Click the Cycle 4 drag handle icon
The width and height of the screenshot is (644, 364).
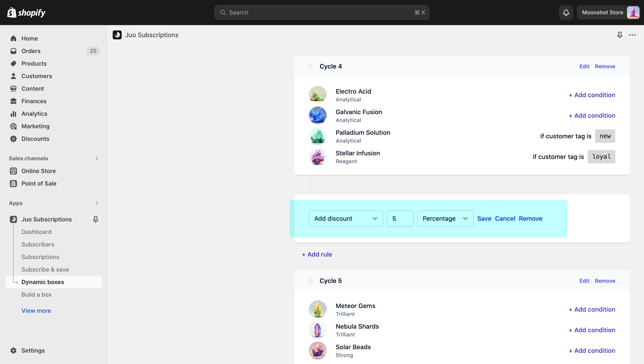pyautogui.click(x=310, y=66)
